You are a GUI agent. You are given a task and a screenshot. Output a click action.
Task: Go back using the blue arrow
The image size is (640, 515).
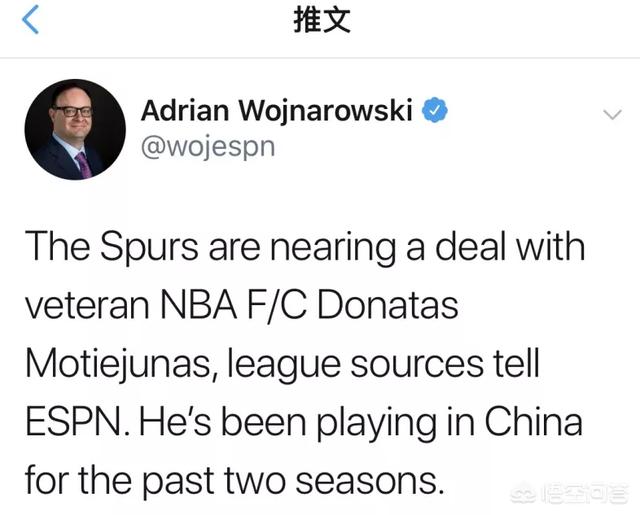[30, 19]
